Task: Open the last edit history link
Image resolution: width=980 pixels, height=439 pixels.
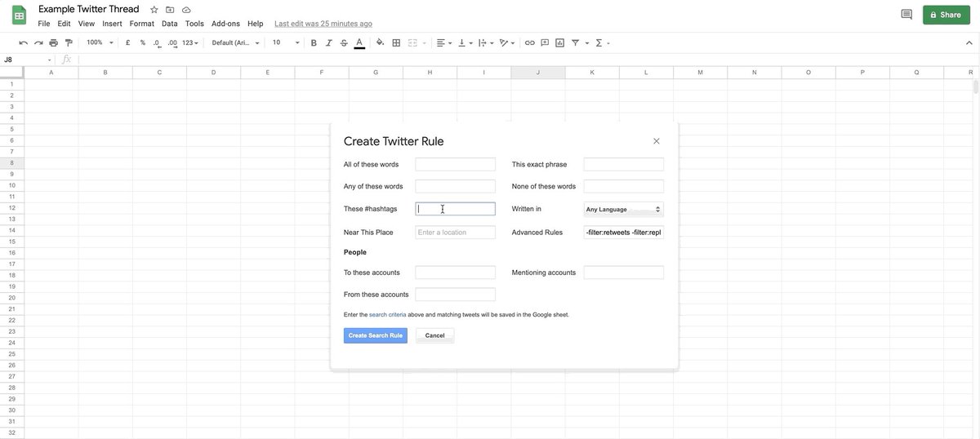Action: pos(323,24)
